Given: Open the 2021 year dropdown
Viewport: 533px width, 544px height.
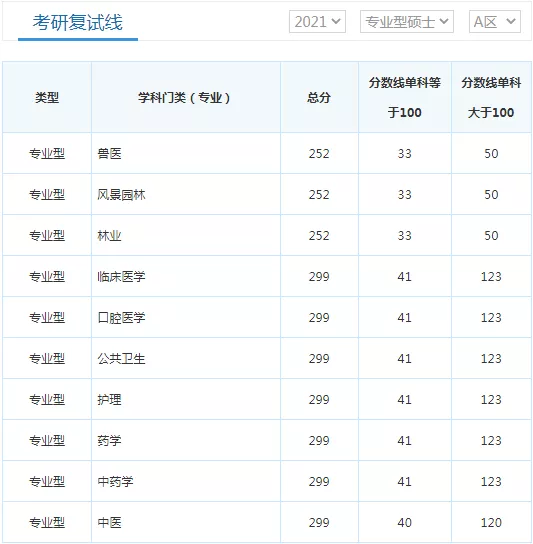Looking at the screenshot, I should click(317, 22).
